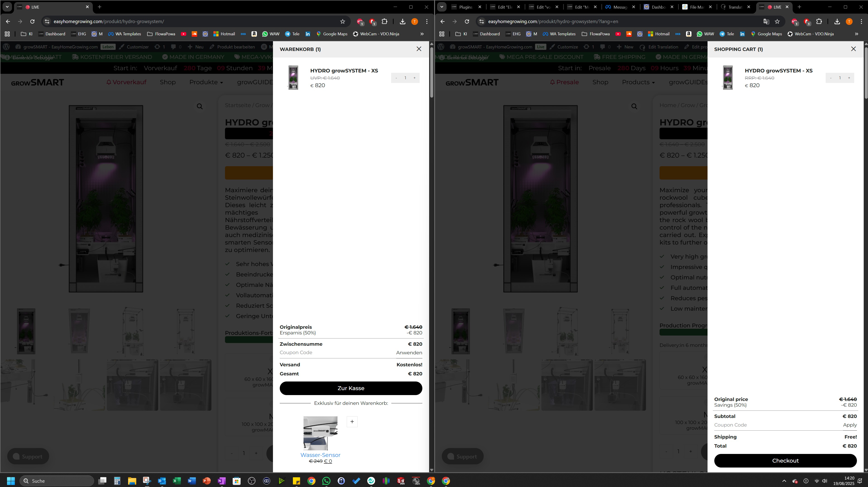Open the LinkedIn bookmark in the English-page window

[742, 34]
